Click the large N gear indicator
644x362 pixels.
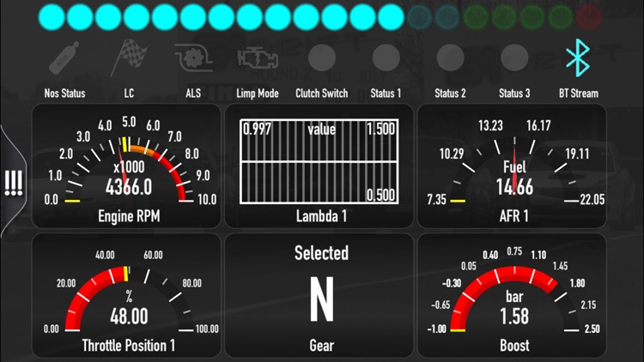click(322, 299)
